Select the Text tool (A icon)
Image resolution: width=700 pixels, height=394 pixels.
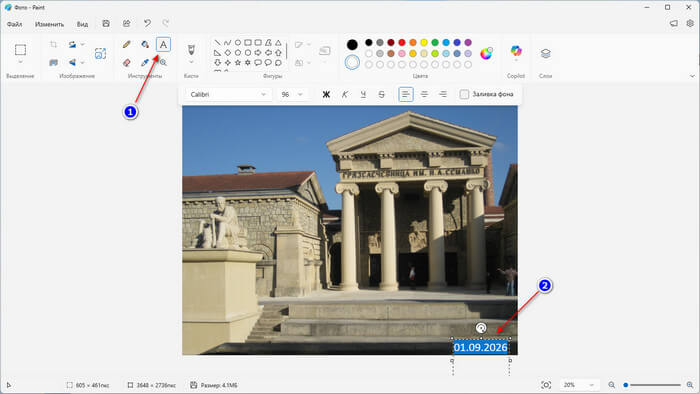pos(163,45)
